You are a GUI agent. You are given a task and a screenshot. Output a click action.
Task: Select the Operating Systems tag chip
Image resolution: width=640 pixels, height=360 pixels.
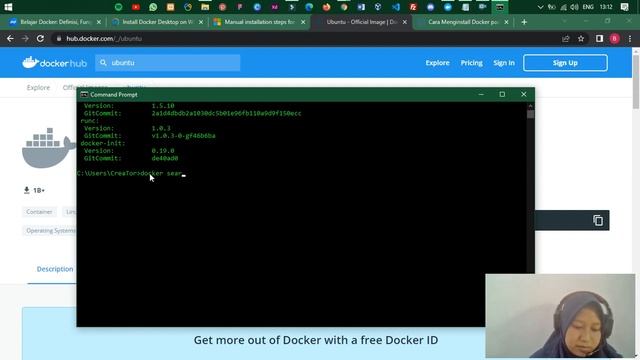coord(49,231)
